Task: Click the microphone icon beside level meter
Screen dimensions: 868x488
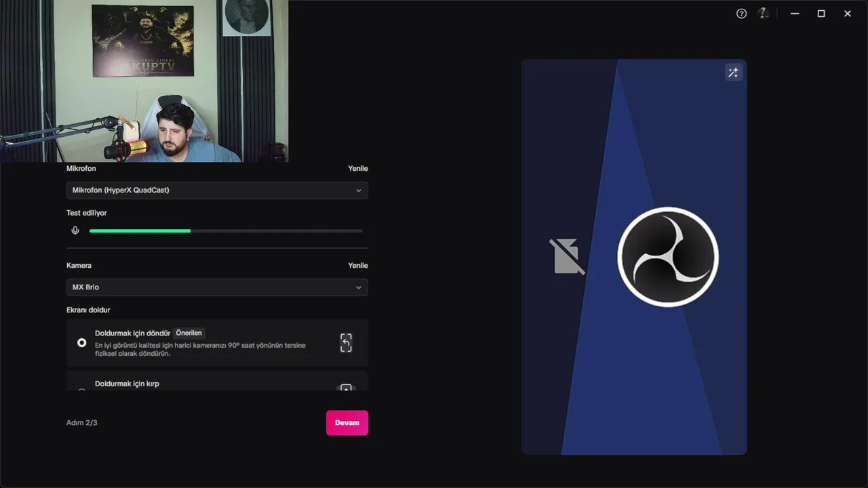Action: [x=75, y=230]
